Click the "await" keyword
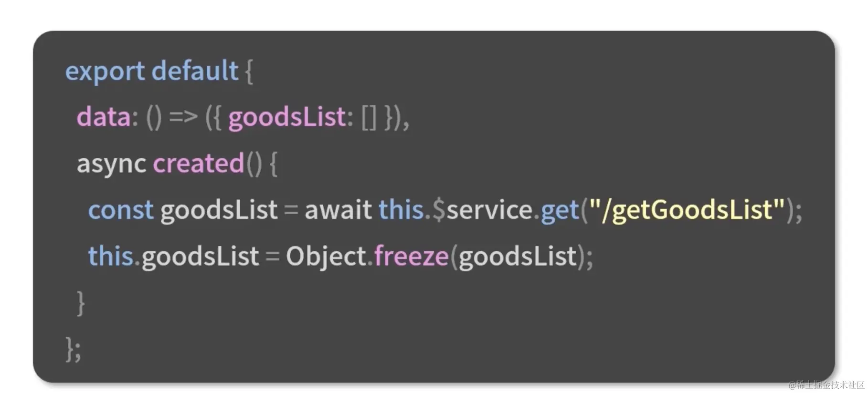Viewport: 868px width, 393px height. click(338, 210)
